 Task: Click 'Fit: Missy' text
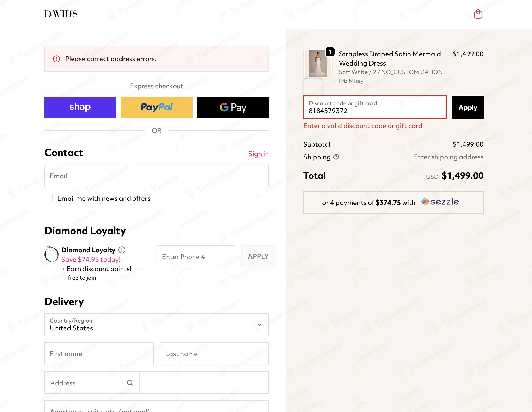(351, 81)
